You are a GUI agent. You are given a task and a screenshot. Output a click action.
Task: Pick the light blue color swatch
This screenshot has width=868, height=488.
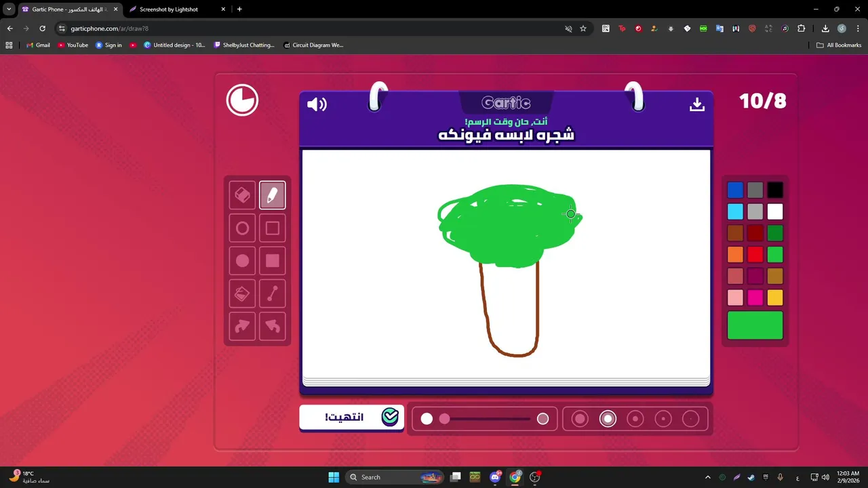[735, 211]
